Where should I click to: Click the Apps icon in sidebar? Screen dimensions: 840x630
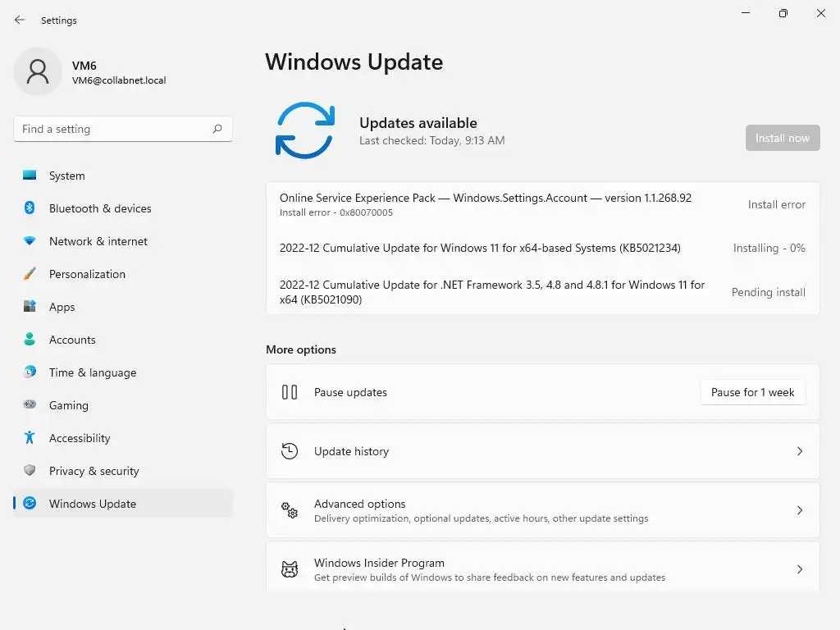click(x=30, y=307)
